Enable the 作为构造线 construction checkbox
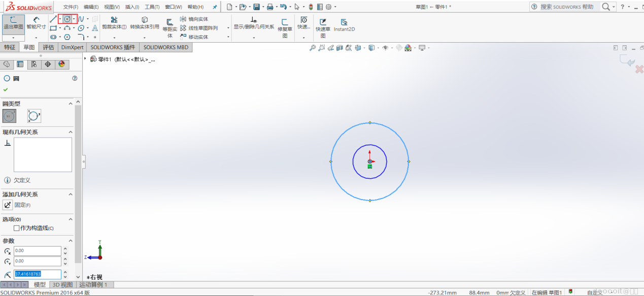 tap(17, 228)
